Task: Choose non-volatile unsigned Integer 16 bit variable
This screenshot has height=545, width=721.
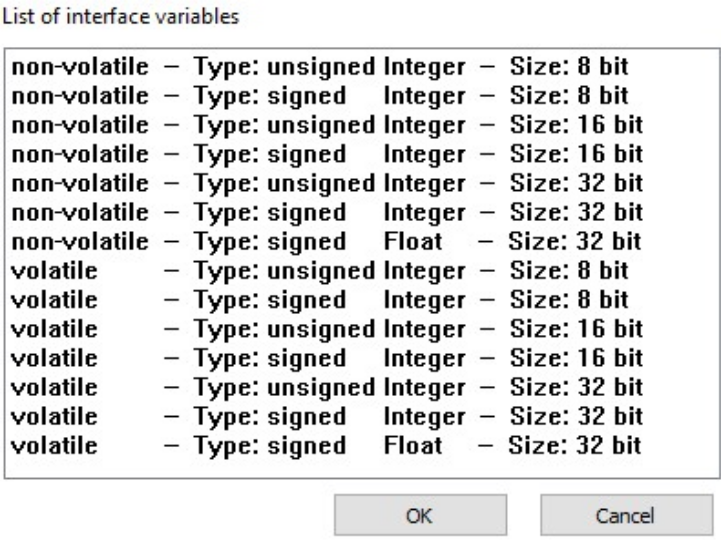Action: [x=326, y=126]
